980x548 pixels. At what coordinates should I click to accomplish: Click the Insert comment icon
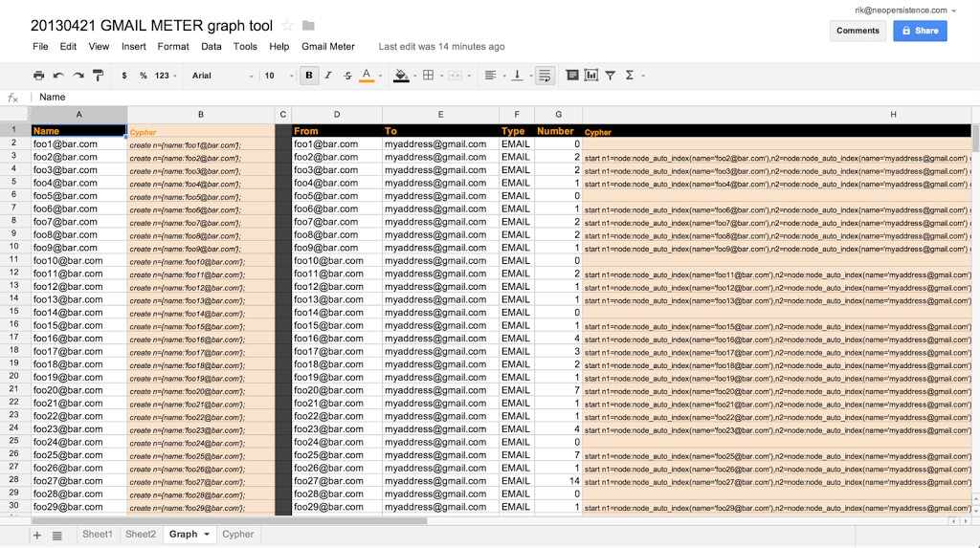[572, 76]
